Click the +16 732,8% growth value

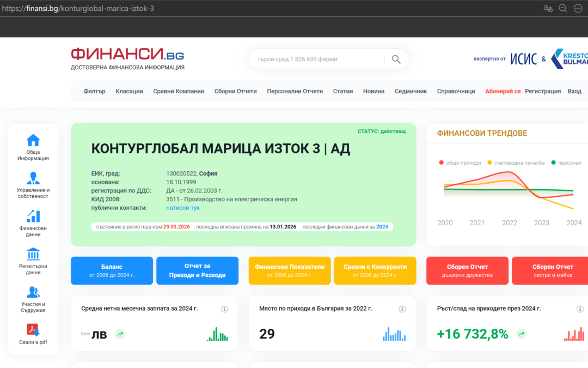pos(473,334)
